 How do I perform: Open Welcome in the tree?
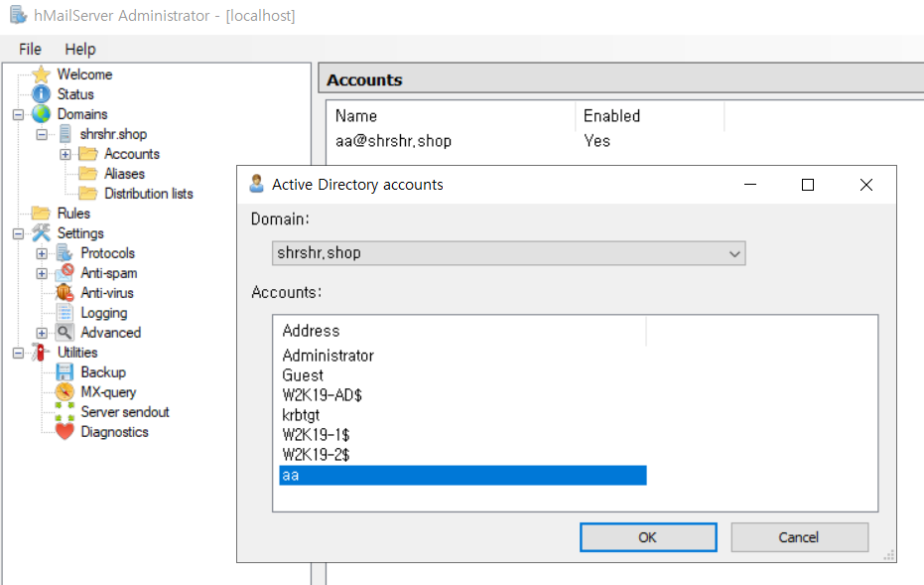85,74
